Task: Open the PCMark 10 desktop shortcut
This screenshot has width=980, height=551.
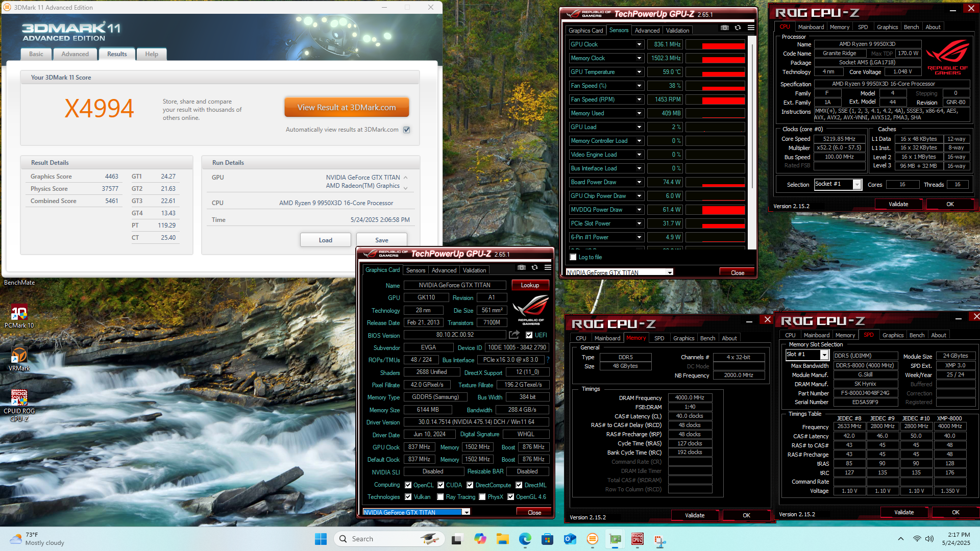Action: tap(19, 316)
